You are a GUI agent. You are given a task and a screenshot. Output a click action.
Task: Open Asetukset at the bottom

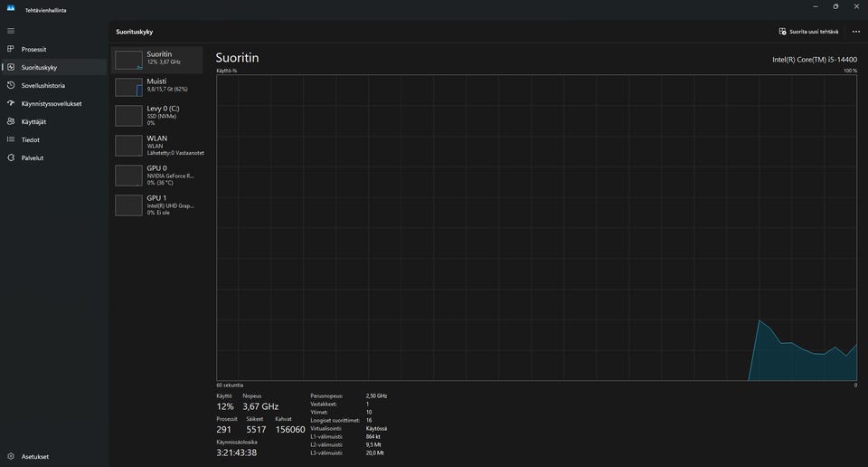click(x=53, y=456)
